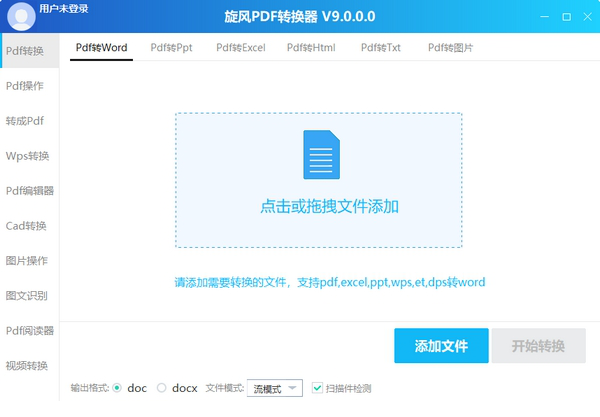Select the Pdf转换 sidebar item
The image size is (600, 417).
pos(29,51)
